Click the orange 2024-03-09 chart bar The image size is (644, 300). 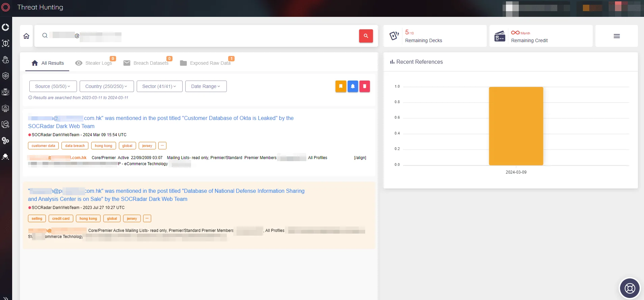[516, 126]
